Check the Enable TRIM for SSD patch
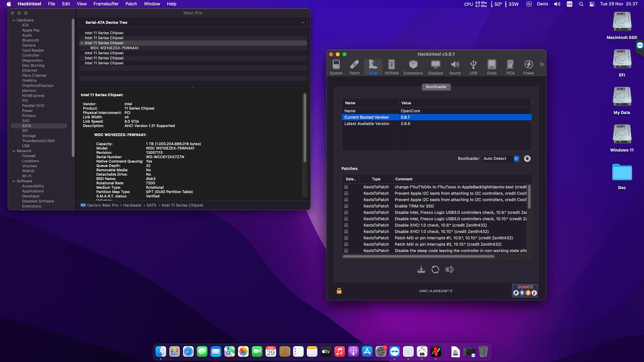644x362 pixels. [x=346, y=206]
